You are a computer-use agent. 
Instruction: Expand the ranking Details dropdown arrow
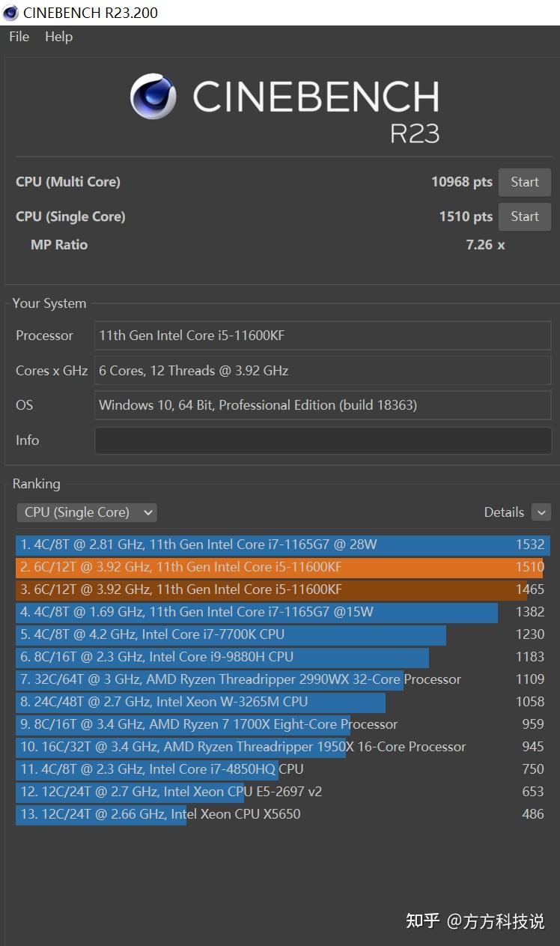click(x=541, y=512)
